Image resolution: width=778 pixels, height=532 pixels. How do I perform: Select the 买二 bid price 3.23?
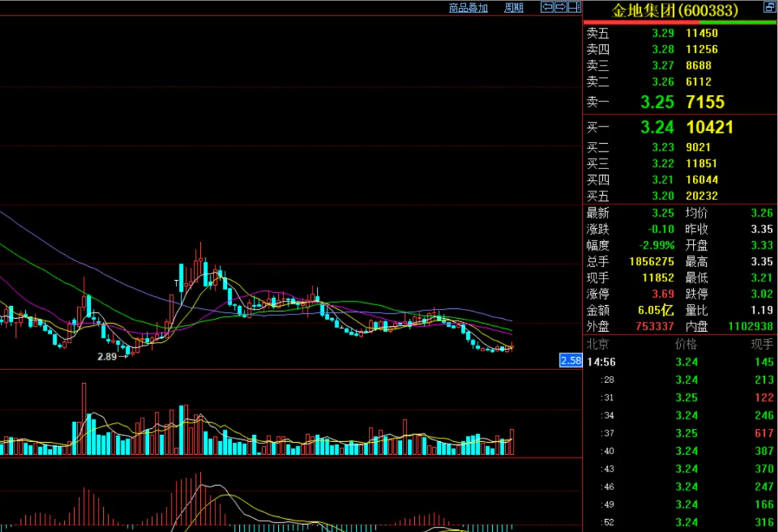coord(663,148)
